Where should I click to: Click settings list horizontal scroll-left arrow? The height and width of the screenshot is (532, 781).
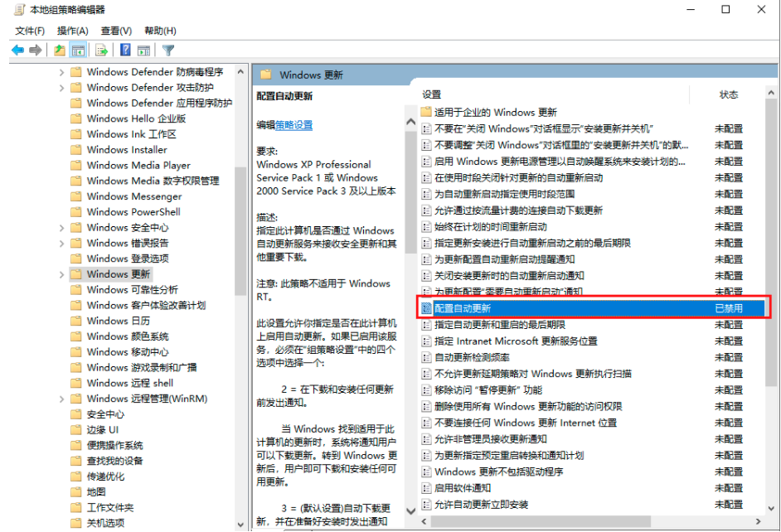click(424, 521)
